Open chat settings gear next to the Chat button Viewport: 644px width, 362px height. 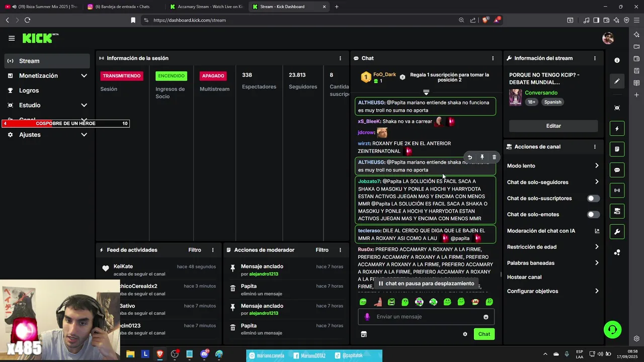click(x=465, y=334)
